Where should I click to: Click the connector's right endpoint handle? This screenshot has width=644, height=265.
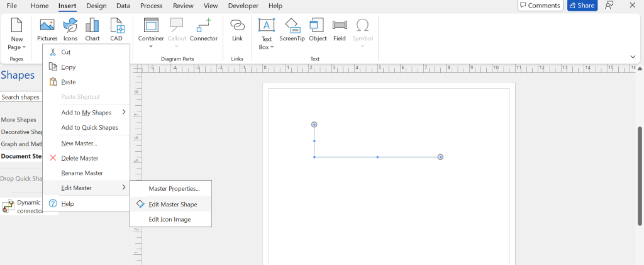pos(440,157)
